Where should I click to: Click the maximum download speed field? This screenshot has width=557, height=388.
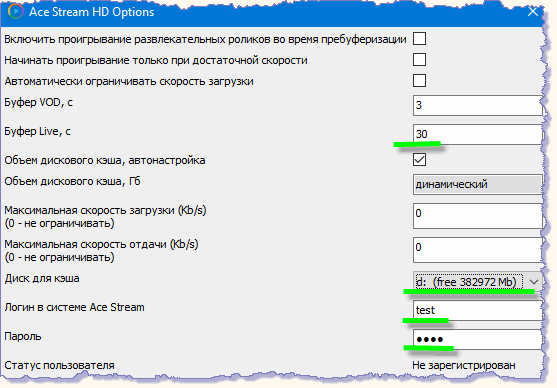click(x=477, y=216)
